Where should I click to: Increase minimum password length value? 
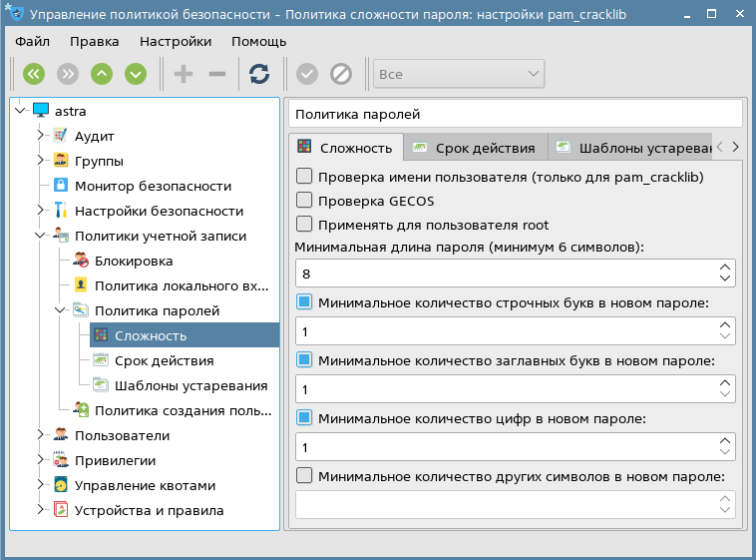(725, 268)
